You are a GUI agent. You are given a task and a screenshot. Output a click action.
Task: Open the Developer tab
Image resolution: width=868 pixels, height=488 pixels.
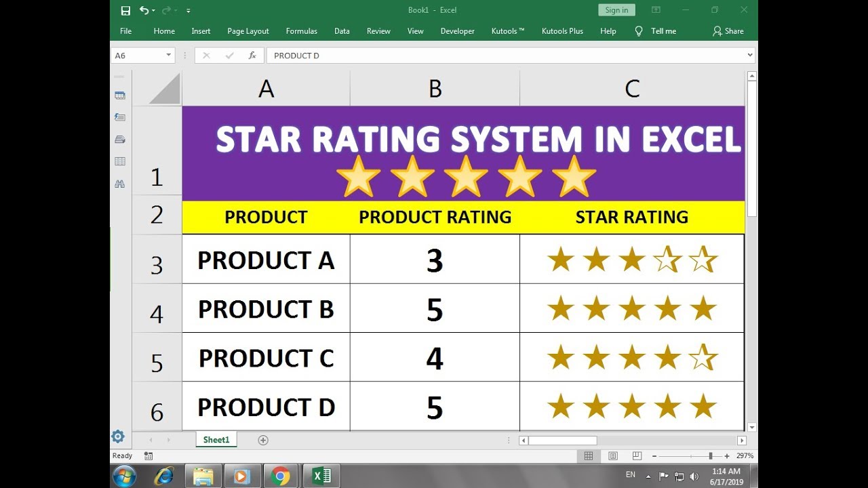458,31
